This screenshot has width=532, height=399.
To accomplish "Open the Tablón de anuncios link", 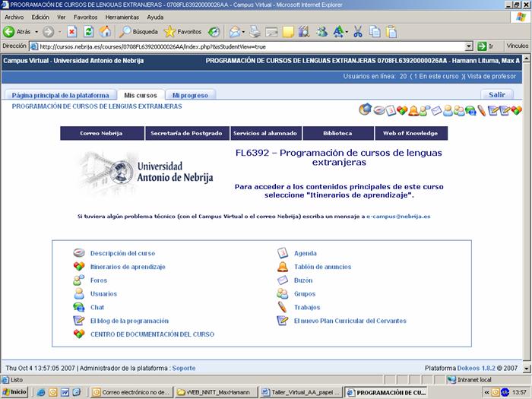I will [x=323, y=267].
